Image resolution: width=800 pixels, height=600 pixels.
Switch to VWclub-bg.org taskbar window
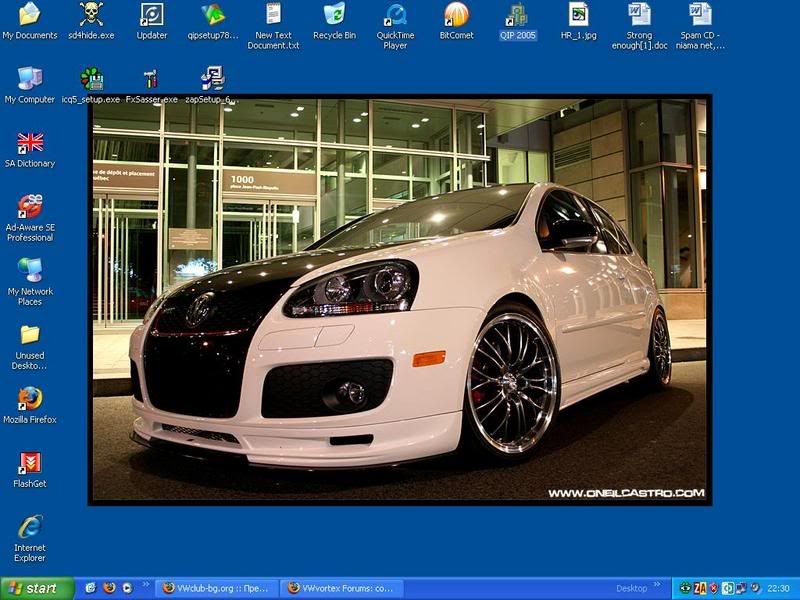tap(215, 588)
